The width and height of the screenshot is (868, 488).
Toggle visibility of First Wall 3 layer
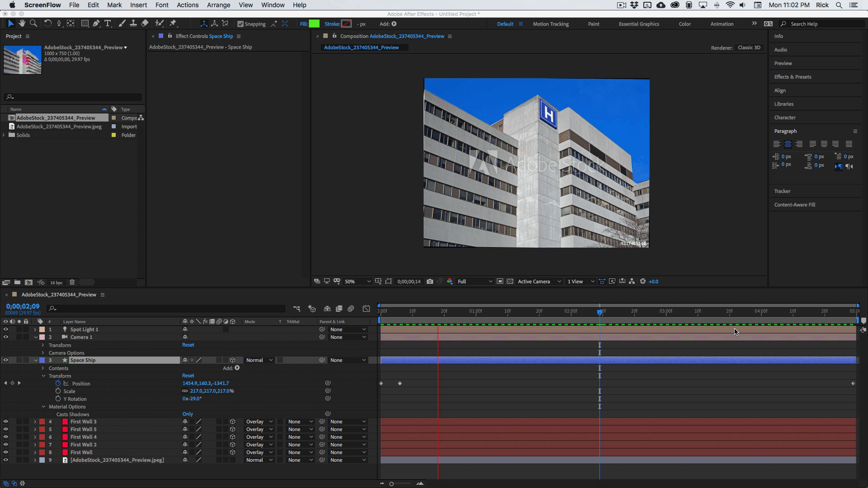pos(6,422)
